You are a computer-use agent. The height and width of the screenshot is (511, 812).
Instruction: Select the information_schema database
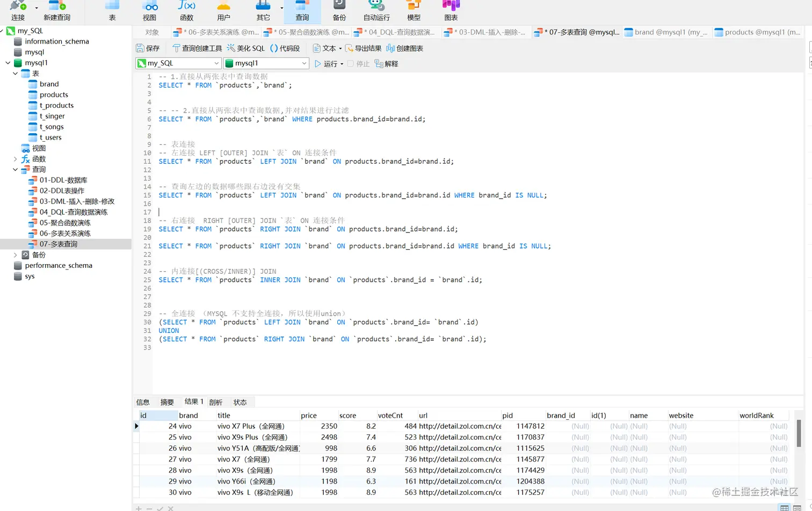tap(57, 41)
